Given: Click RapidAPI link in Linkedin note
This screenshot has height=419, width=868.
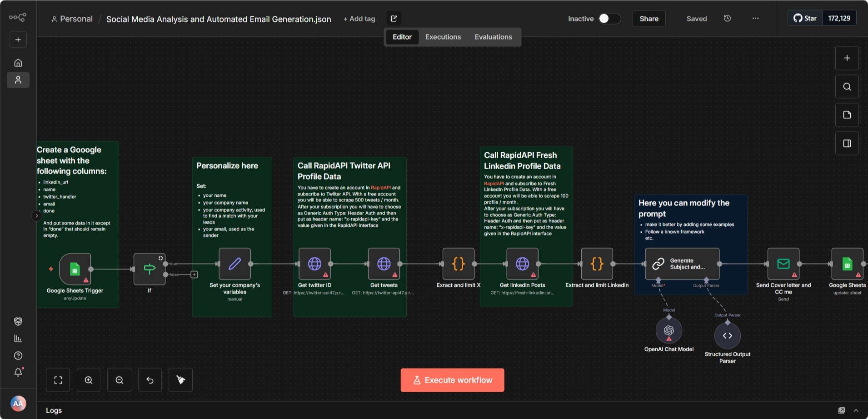Looking at the screenshot, I should [x=494, y=184].
